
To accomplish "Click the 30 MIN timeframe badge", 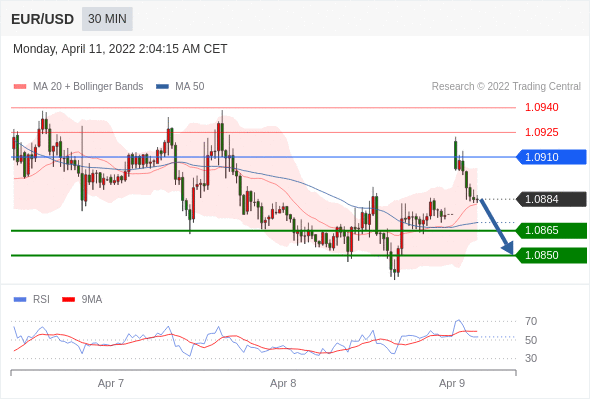I will (107, 19).
